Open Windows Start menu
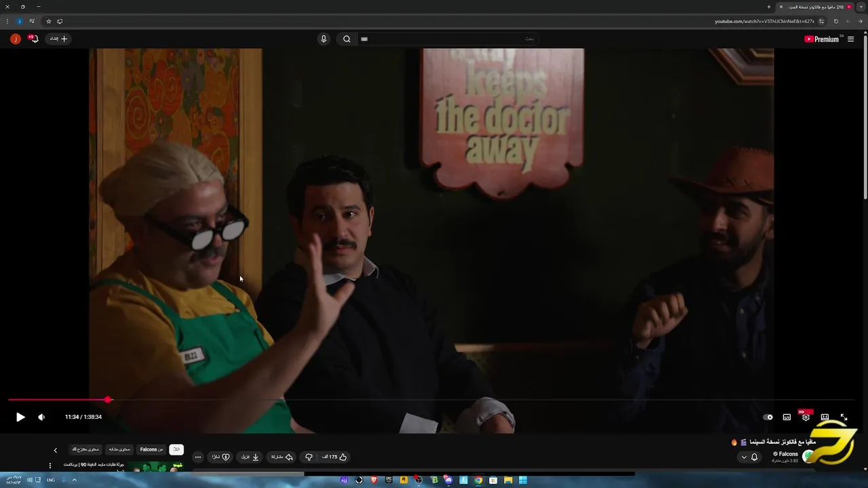 523,480
